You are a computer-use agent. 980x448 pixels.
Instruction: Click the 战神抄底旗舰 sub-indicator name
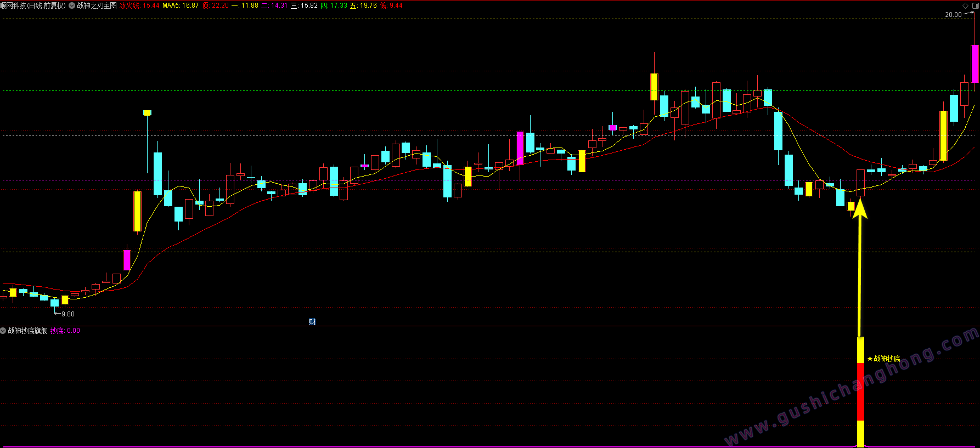point(28,331)
